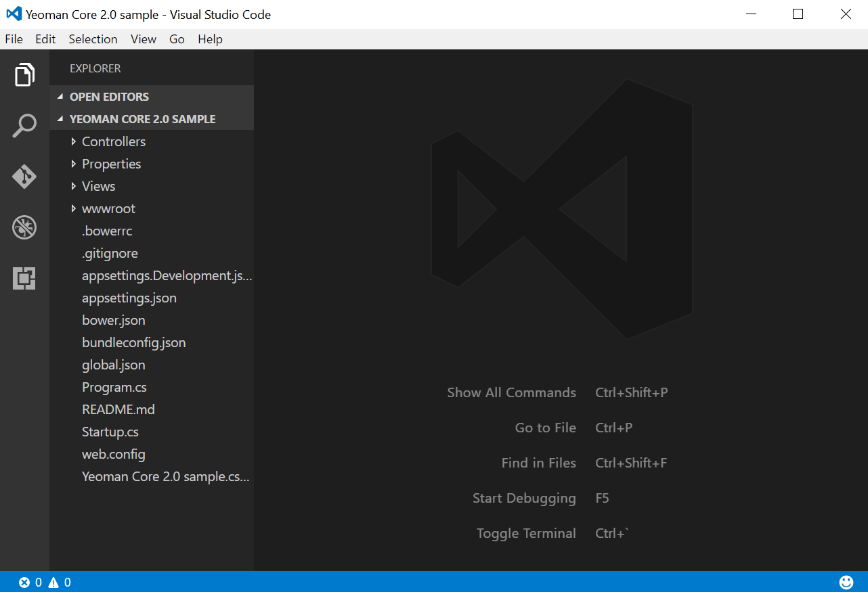Open the README.md file
The image size is (868, 592).
152,409
